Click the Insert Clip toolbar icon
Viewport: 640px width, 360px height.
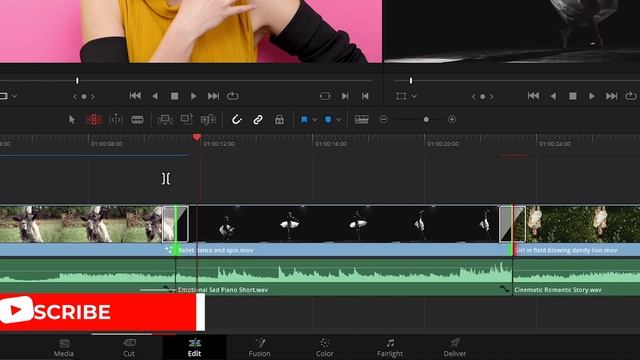click(x=165, y=120)
